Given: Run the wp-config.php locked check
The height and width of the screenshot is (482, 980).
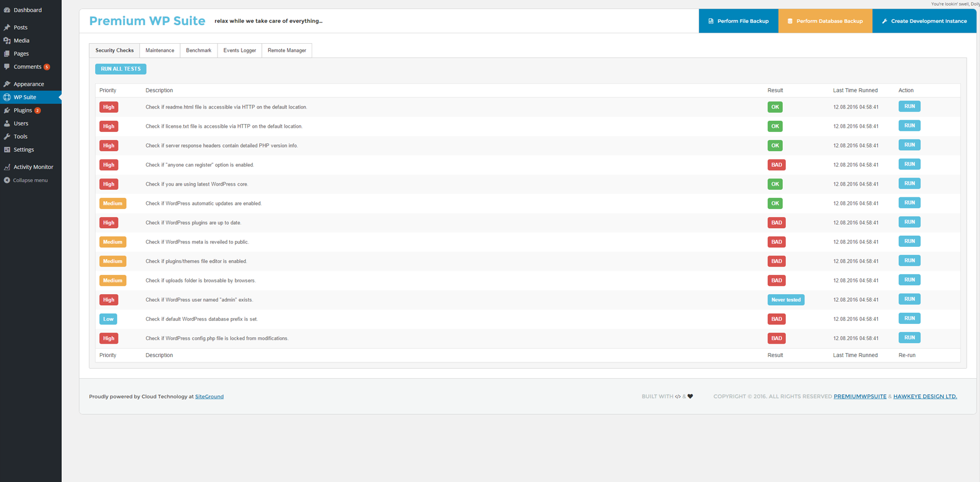Looking at the screenshot, I should point(909,338).
